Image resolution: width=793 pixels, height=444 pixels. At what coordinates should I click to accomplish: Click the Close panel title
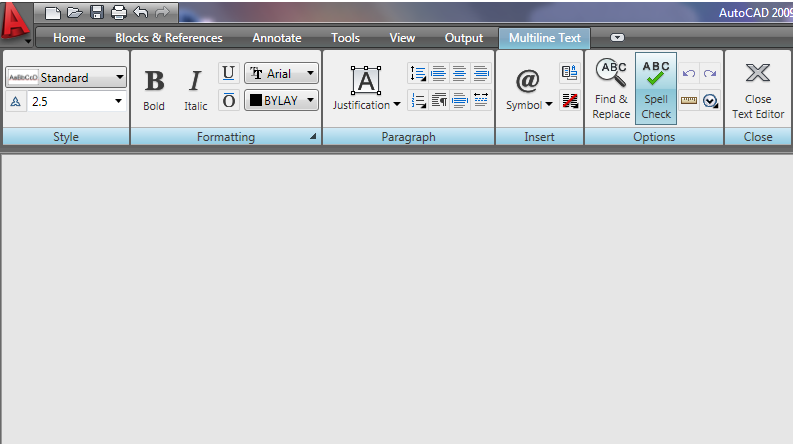click(x=758, y=137)
